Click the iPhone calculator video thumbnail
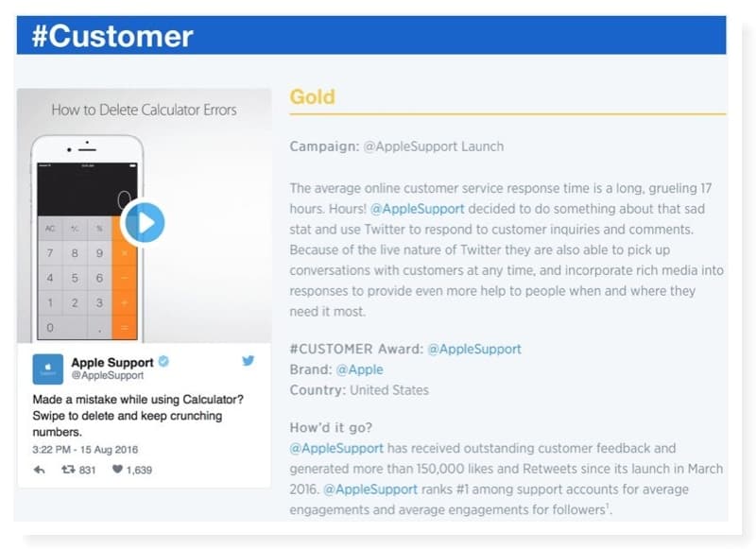This screenshot has height=549, width=756. [145, 215]
